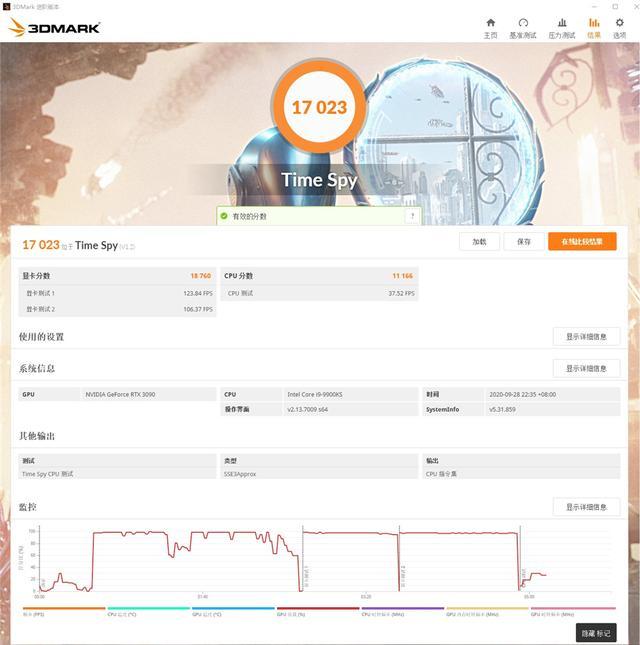This screenshot has width=640, height=645.
Task: Click the 显卡分数 heading
Action: click(36, 276)
